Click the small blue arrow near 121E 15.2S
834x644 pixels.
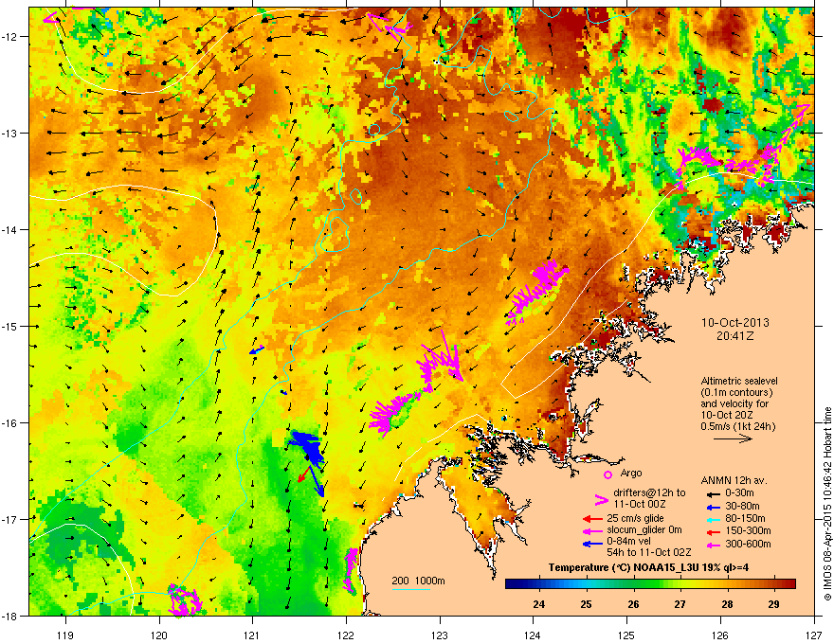(x=257, y=350)
